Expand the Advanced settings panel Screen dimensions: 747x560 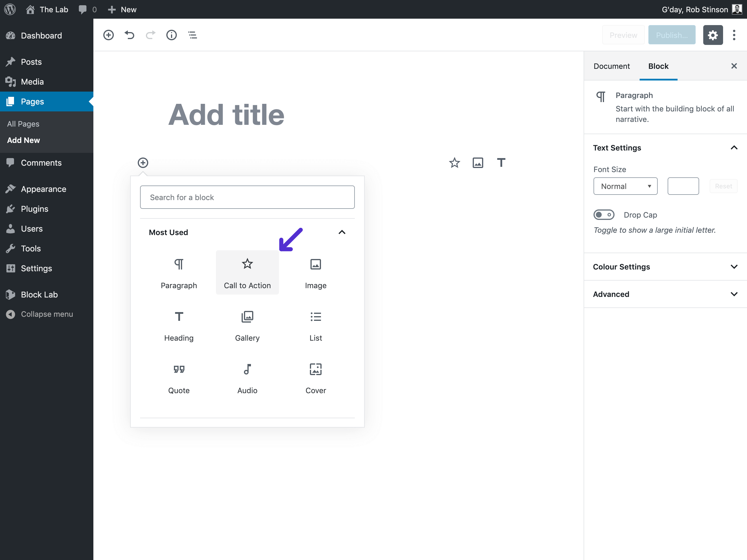(x=665, y=294)
